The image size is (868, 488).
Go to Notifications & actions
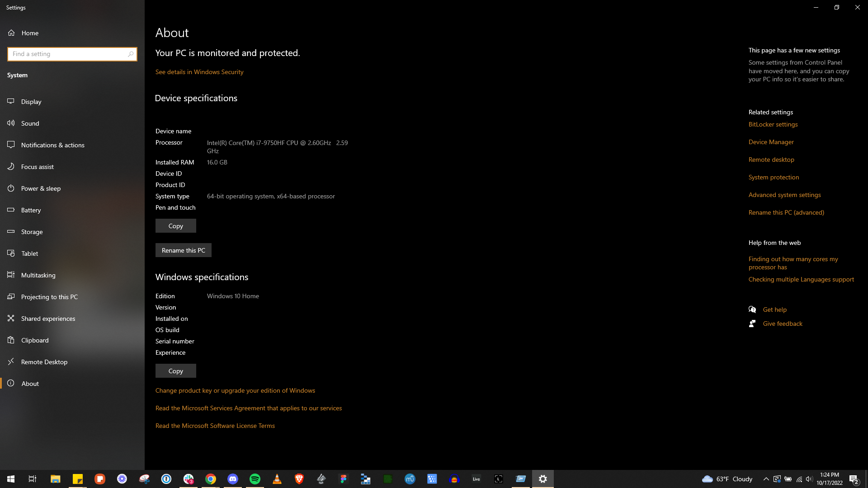(72, 145)
